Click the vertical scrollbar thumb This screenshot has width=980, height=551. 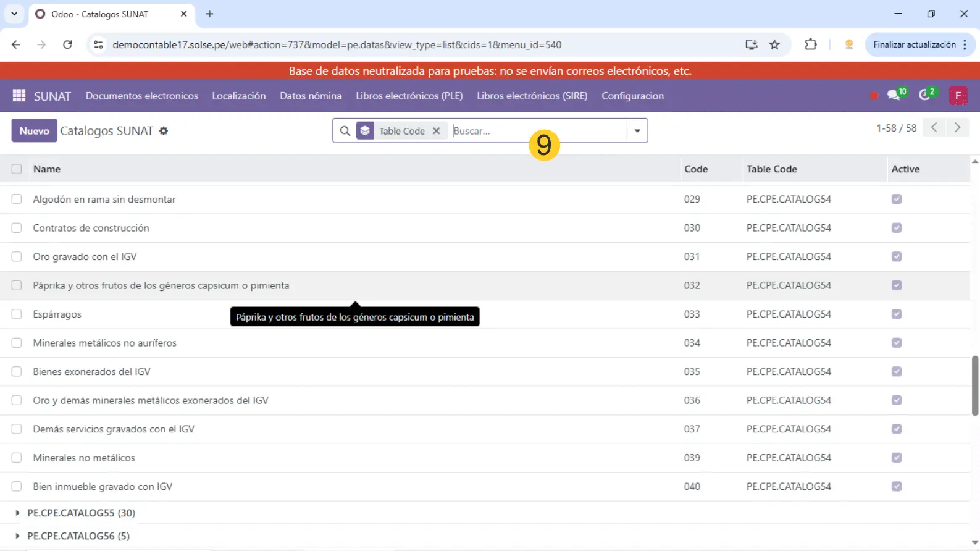pyautogui.click(x=975, y=385)
